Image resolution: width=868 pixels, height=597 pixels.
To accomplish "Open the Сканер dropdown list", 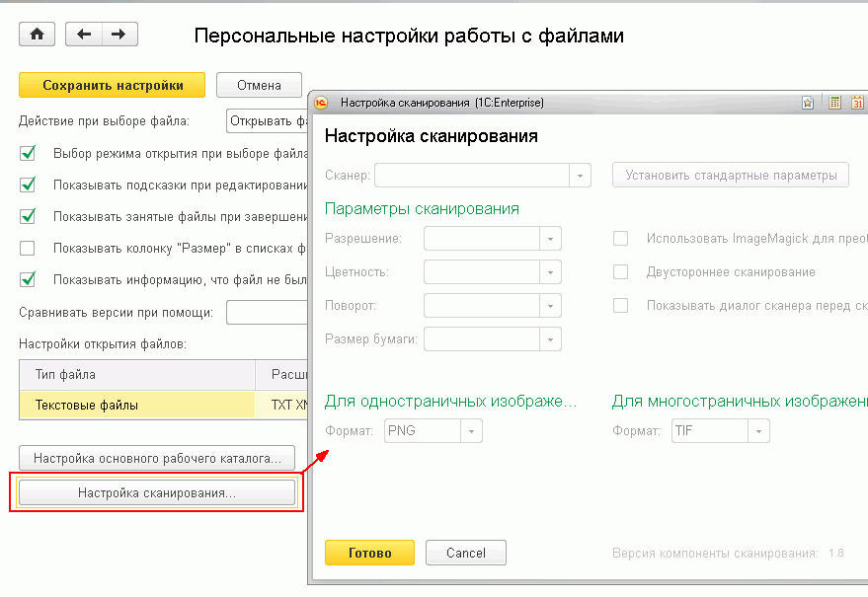I will (x=582, y=174).
